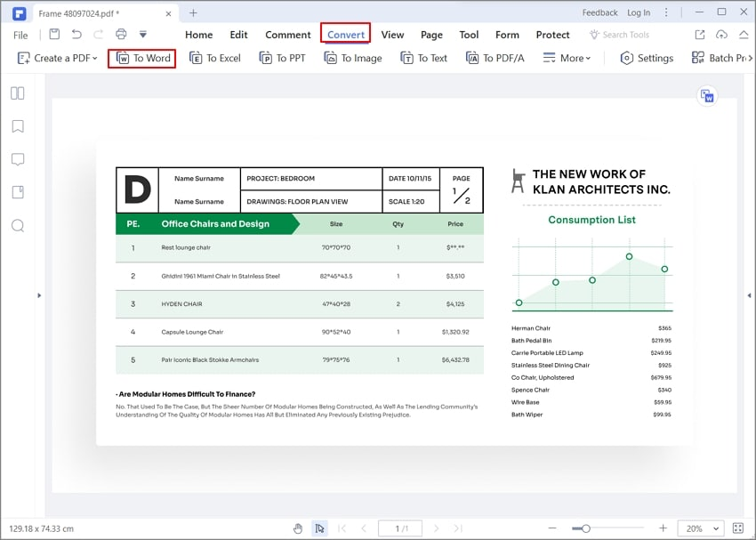Log In to your account

639,12
